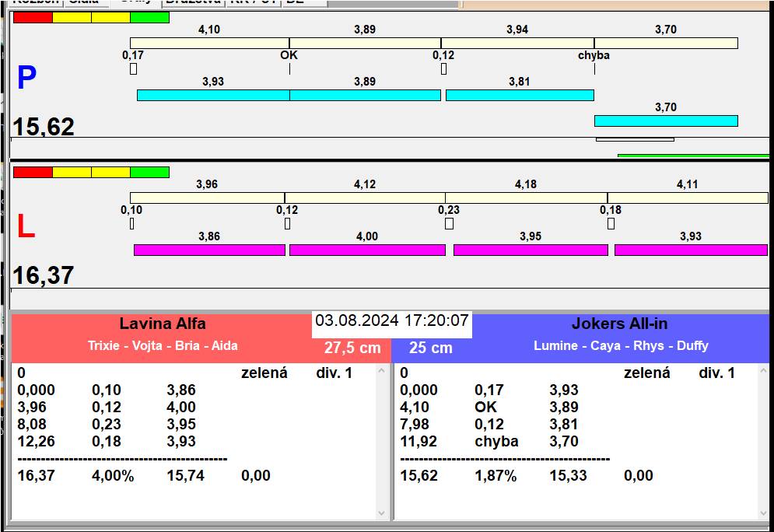Select the cream bar segment labeled 4,11

point(688,198)
